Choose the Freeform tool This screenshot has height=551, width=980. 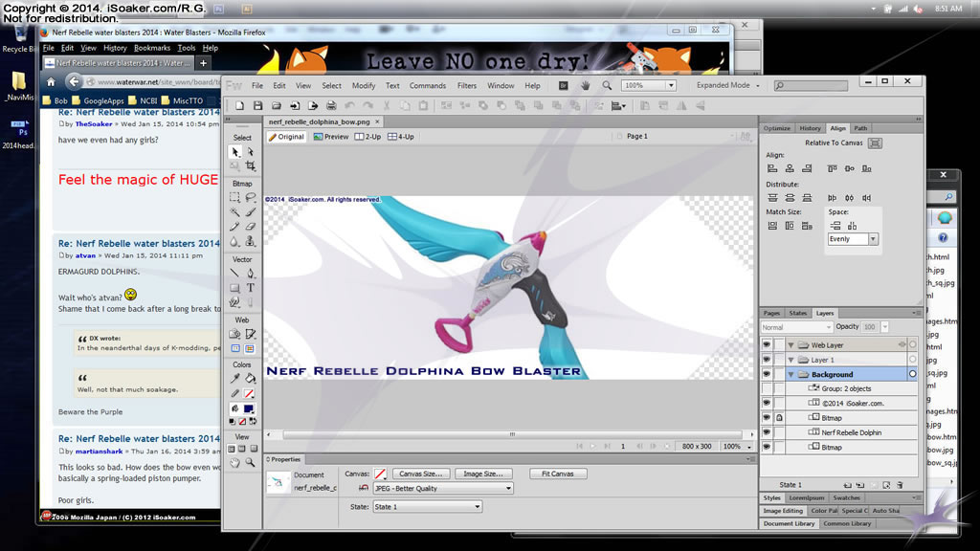pos(235,302)
